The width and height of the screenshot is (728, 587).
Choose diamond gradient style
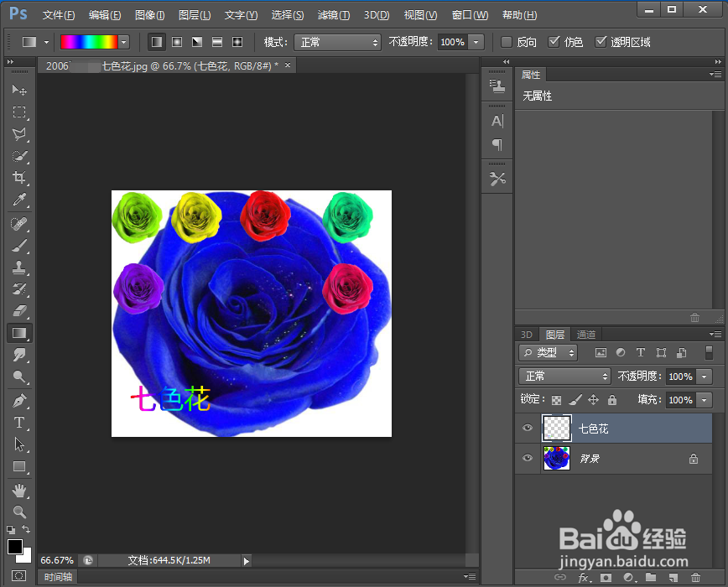[x=237, y=42]
